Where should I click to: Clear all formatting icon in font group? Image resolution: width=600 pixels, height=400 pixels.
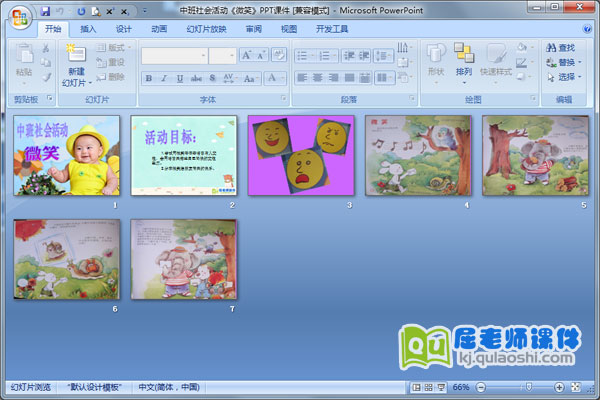click(x=279, y=55)
